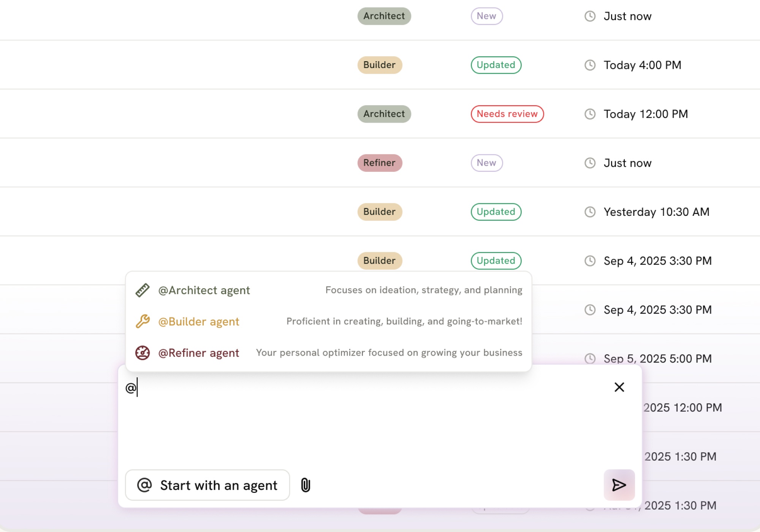Send the message with the arrow button
Viewport: 760px width, 532px height.
(x=619, y=485)
